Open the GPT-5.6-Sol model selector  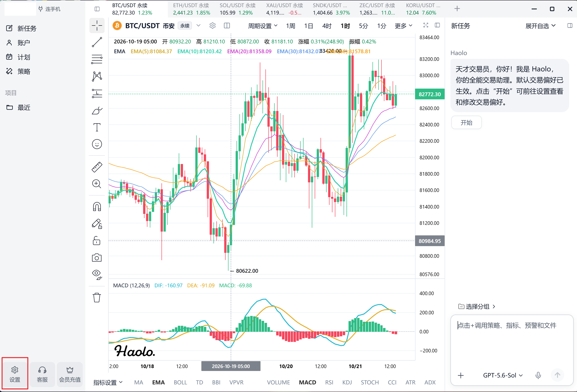(503, 375)
